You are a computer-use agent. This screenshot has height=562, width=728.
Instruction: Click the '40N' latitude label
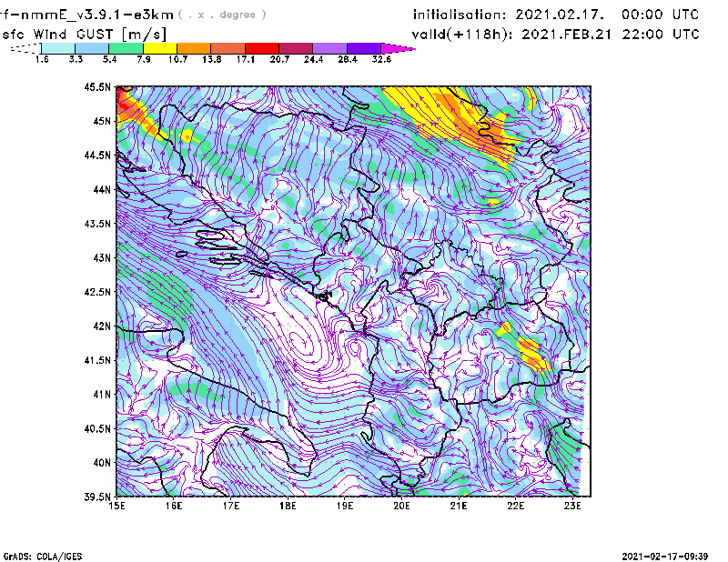pos(102,462)
